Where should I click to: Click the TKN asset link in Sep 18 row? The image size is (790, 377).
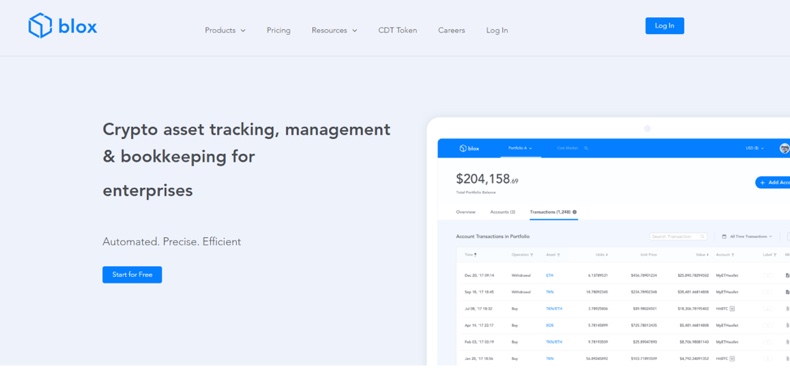click(550, 292)
